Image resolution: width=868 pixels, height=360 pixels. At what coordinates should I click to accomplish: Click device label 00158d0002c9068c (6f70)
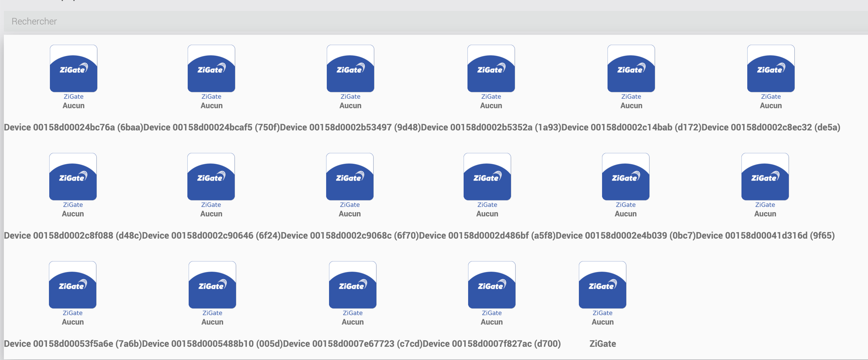tap(349, 235)
